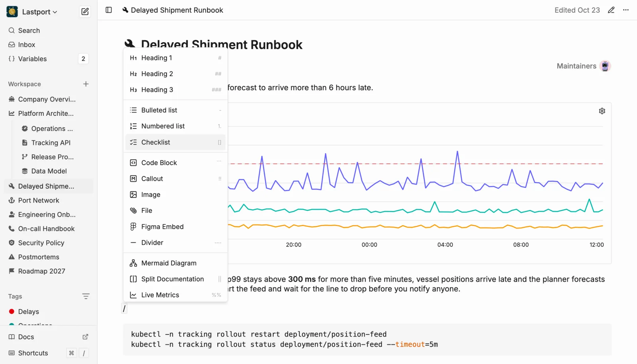Click the Maintainers avatar
637x364 pixels.
click(x=605, y=66)
